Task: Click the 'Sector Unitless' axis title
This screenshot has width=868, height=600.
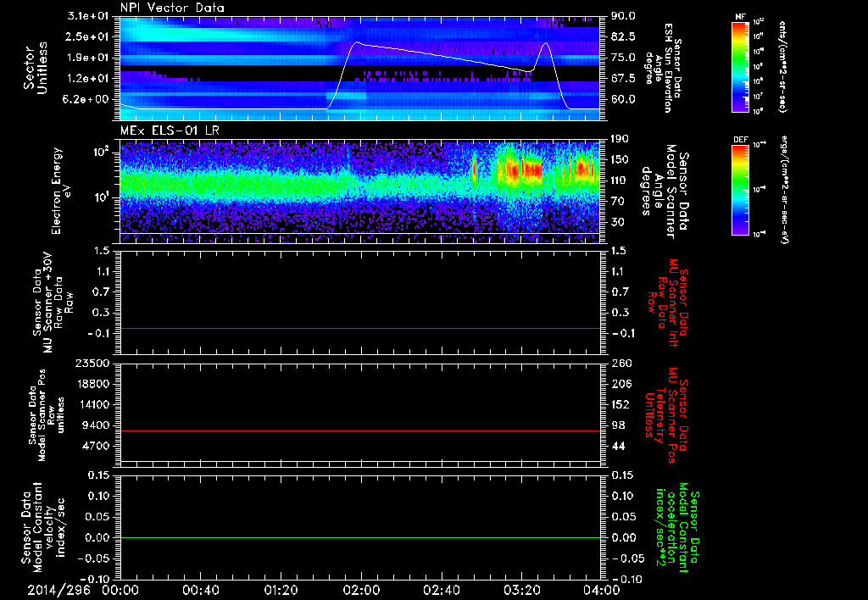Action: point(36,68)
